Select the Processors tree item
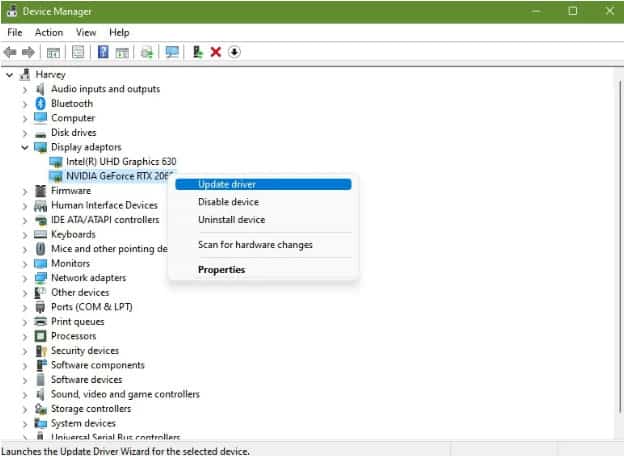 (x=73, y=336)
